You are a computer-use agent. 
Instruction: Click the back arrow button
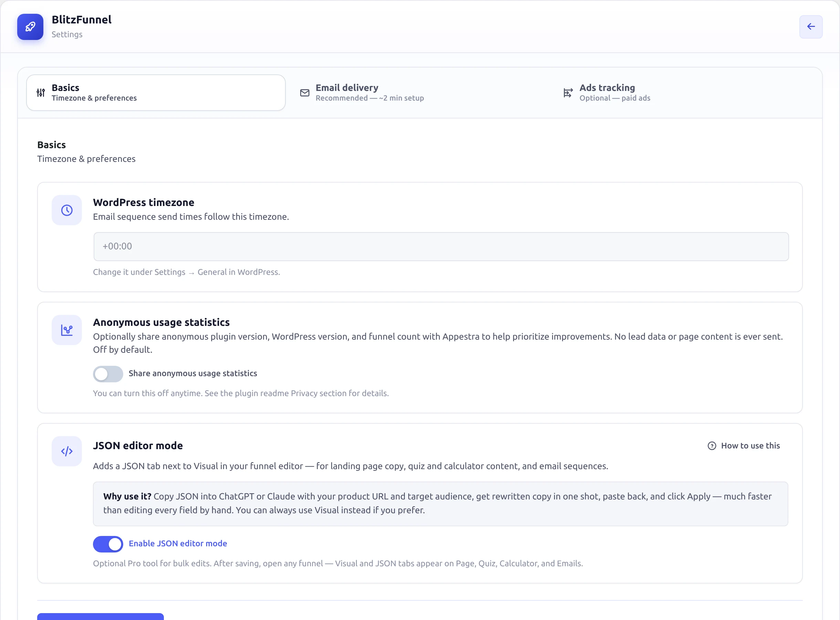[x=811, y=27]
